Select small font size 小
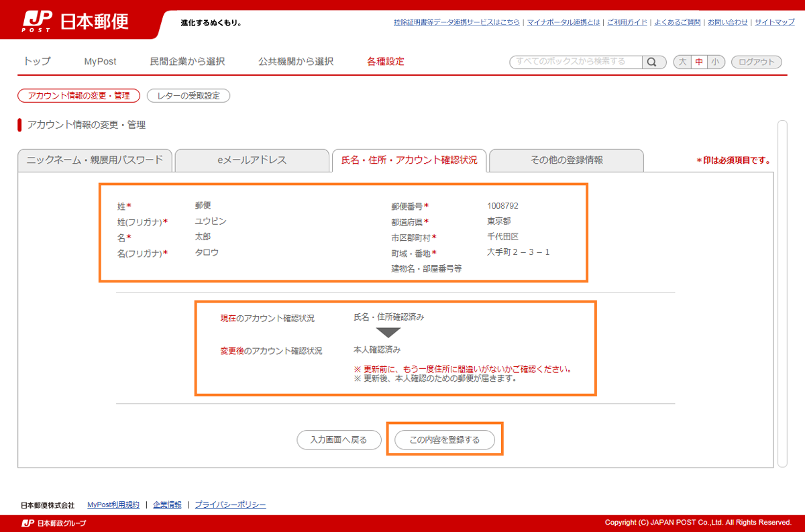Viewport: 805px width, 532px height. [715, 62]
